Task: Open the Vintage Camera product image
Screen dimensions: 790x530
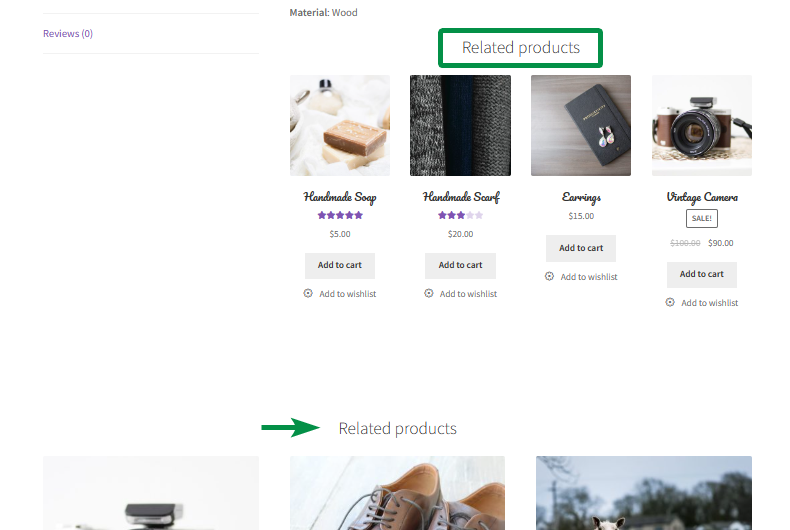Action: 702,125
